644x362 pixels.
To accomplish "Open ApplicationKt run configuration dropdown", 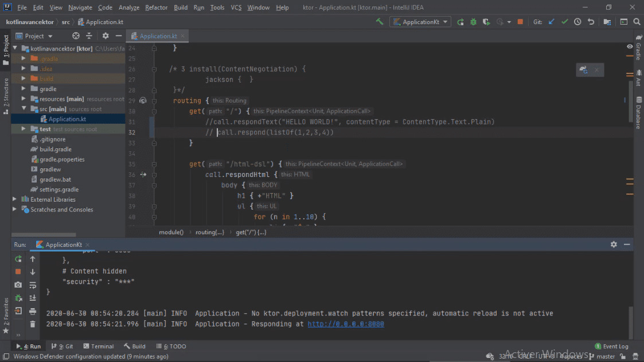I will (x=420, y=22).
